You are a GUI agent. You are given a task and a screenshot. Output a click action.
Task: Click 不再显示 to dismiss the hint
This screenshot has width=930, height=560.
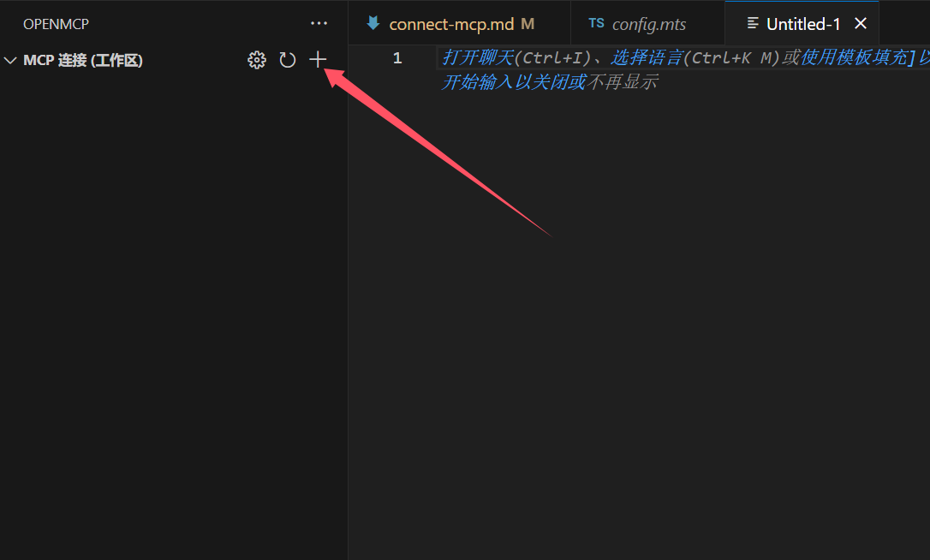[x=623, y=82]
